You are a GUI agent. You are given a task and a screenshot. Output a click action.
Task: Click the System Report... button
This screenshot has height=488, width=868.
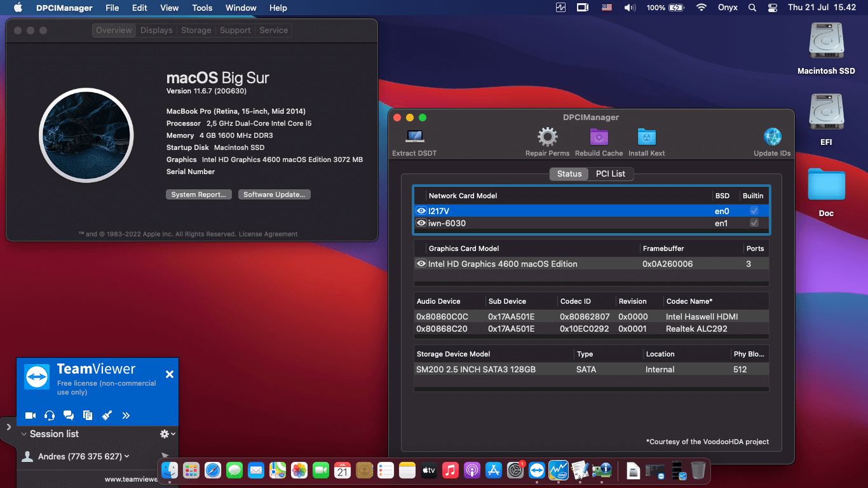point(198,194)
